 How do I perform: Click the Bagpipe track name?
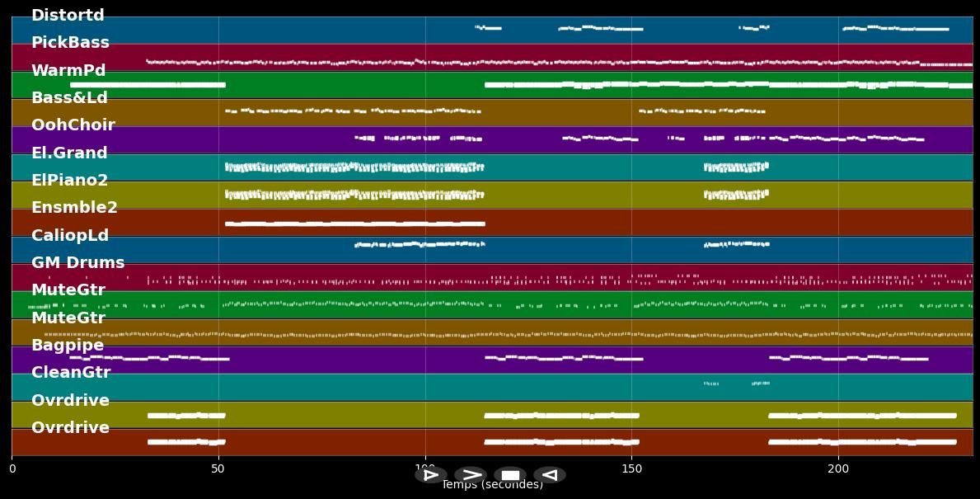pos(68,346)
